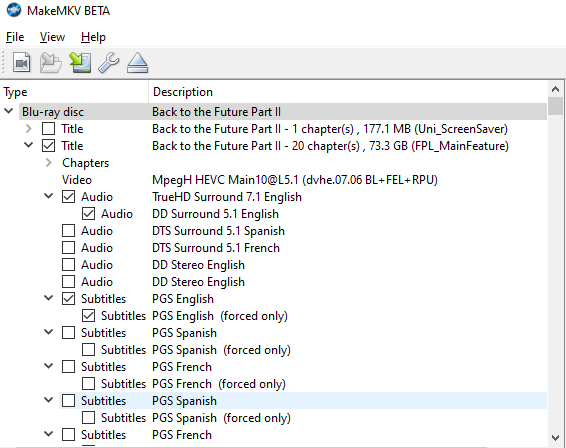Uncheck PGS English subtitles checkbox
The image size is (566, 448).
[x=68, y=299]
